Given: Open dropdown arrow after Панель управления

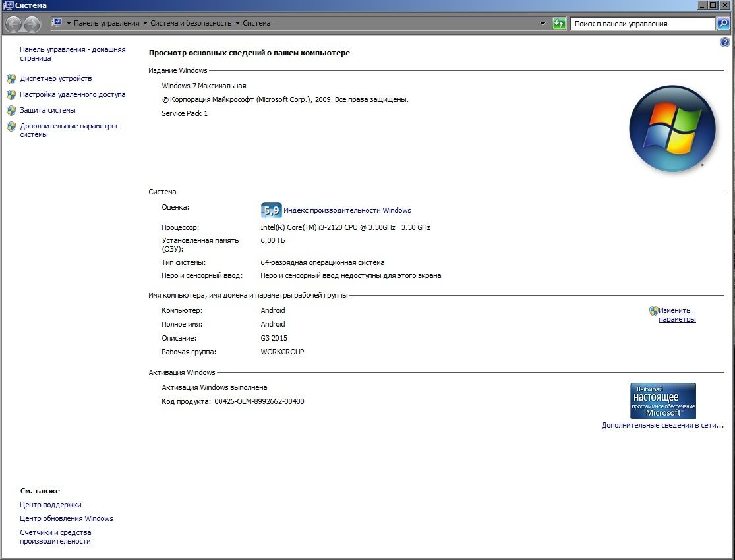Looking at the screenshot, I should [x=145, y=24].
